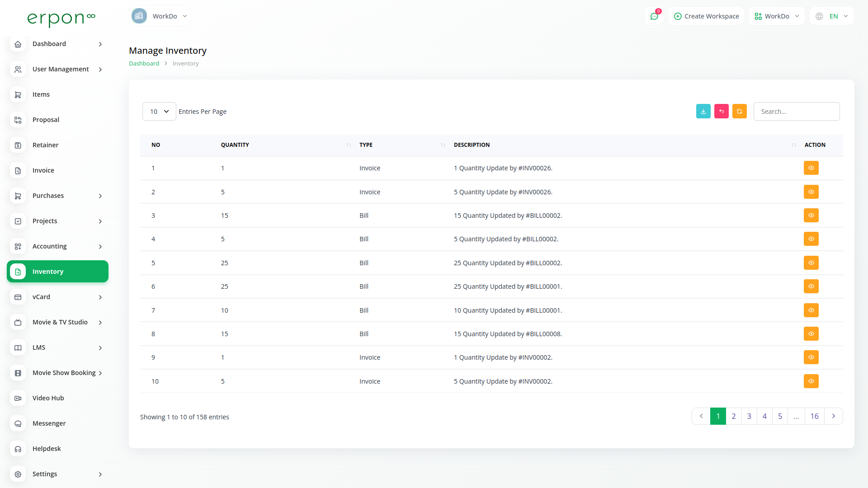Expand the Accounting submenu chevron
The height and width of the screenshot is (488, 868).
[100, 247]
